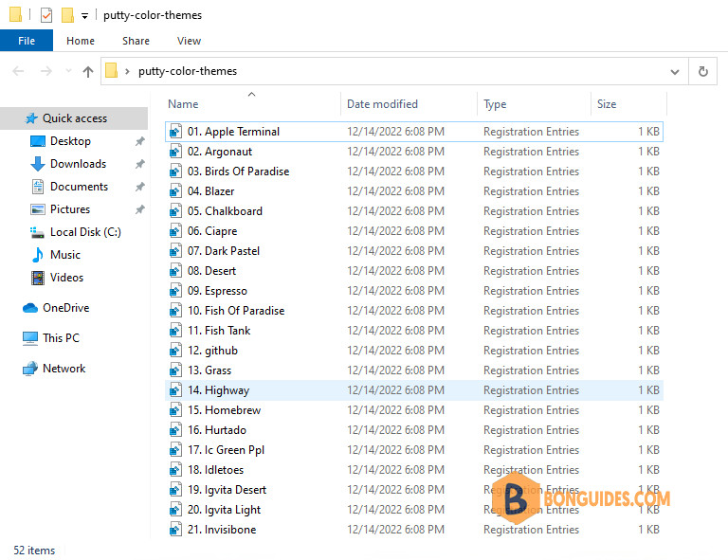Screen dimensions: 728x560
Task: Select the 04. Blazer file icon
Action: pyautogui.click(x=175, y=191)
